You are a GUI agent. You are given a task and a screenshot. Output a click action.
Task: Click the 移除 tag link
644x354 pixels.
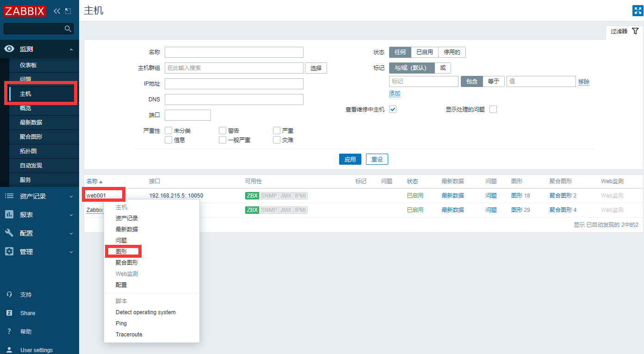(584, 81)
